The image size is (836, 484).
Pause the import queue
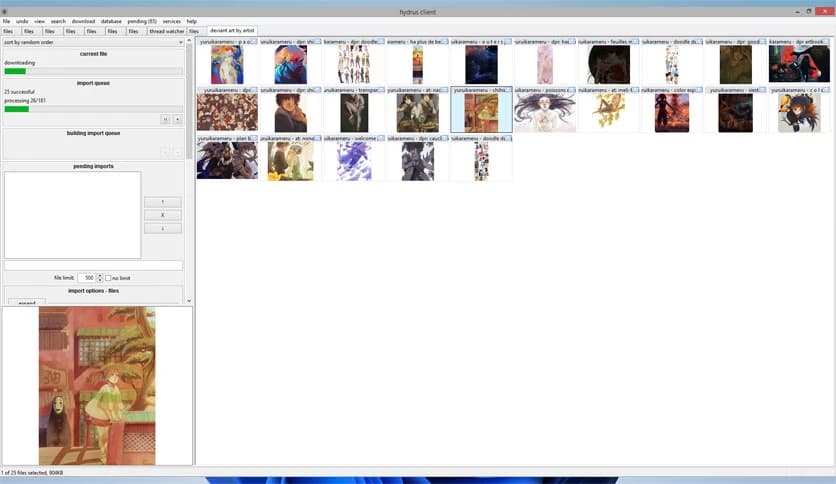point(165,119)
